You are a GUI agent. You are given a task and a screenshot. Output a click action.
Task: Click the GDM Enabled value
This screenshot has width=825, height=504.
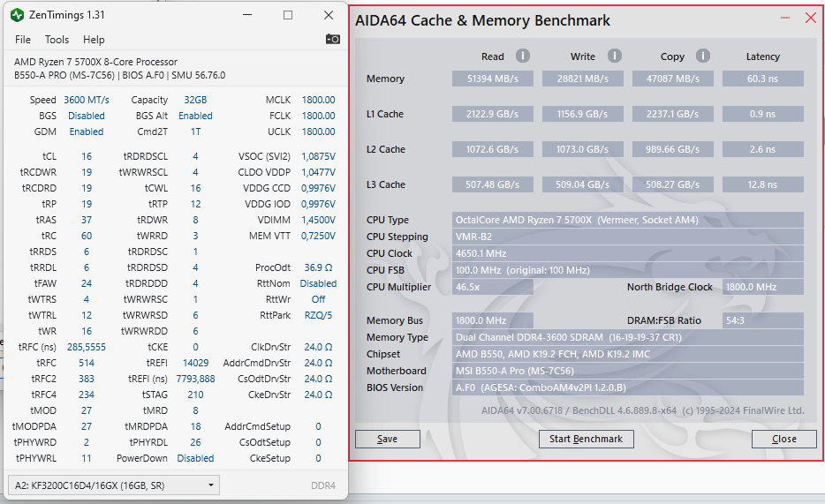(x=87, y=132)
